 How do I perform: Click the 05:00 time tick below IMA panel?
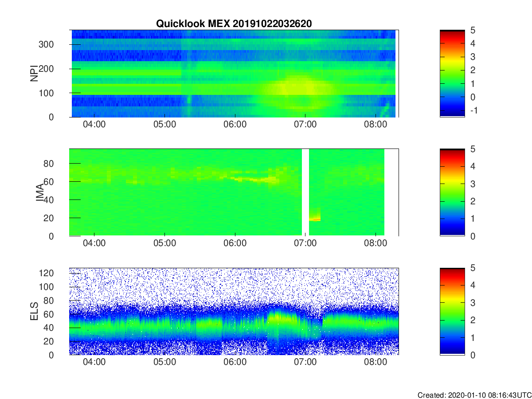[x=165, y=243]
